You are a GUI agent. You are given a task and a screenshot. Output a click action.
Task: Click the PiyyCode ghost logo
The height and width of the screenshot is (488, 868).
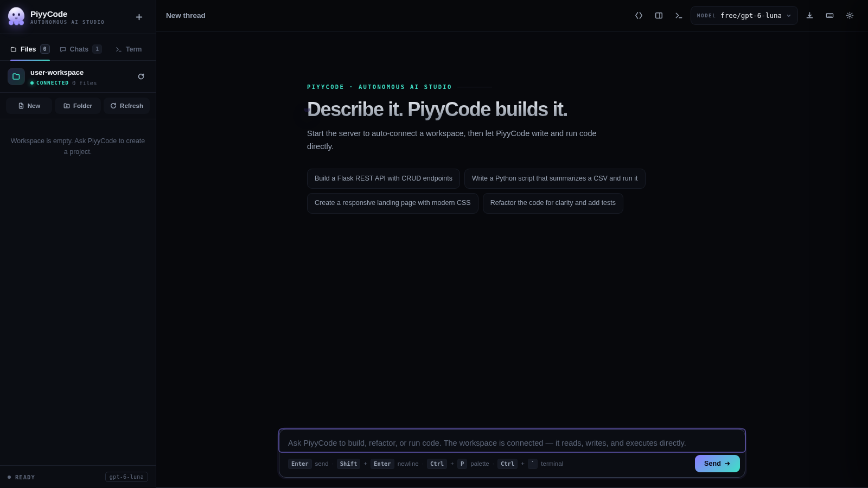pos(16,16)
